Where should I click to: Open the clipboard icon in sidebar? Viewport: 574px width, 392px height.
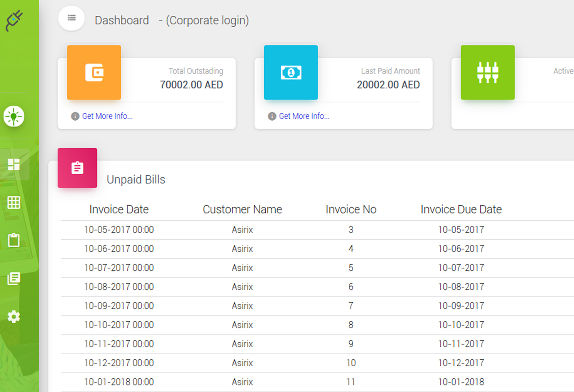14,240
